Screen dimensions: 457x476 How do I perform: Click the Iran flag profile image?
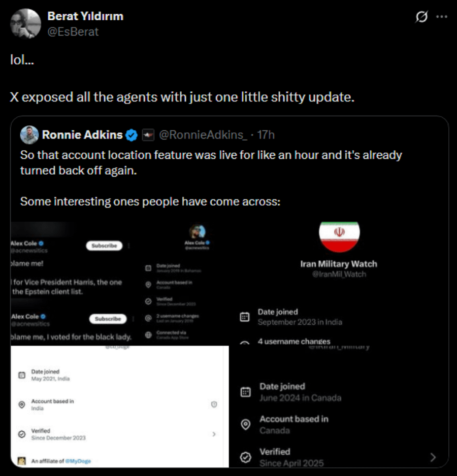339,235
